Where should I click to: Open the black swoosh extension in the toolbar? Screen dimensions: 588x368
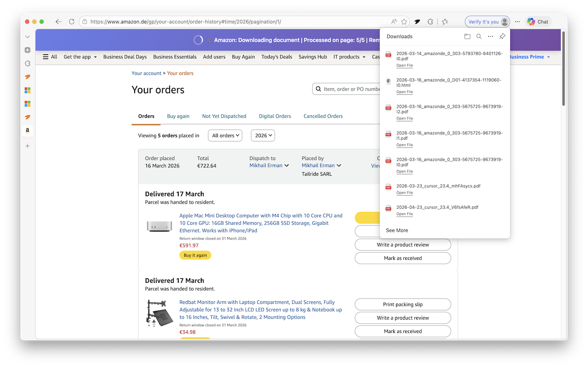pos(417,22)
